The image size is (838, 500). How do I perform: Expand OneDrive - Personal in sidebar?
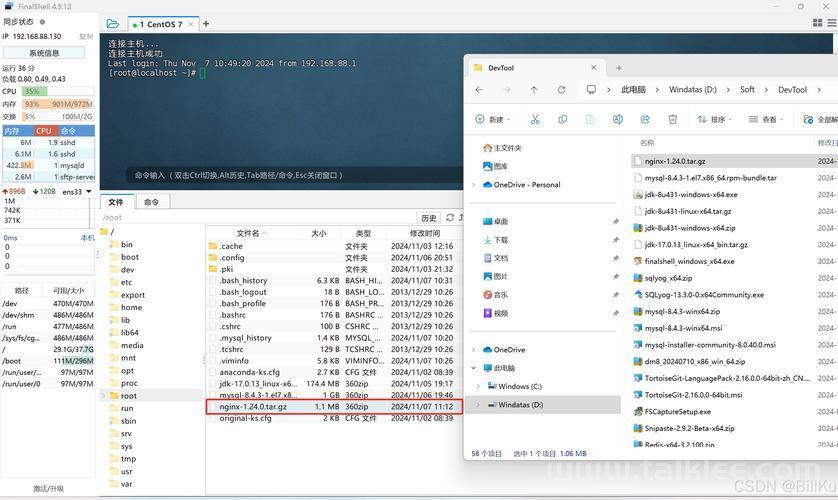474,185
